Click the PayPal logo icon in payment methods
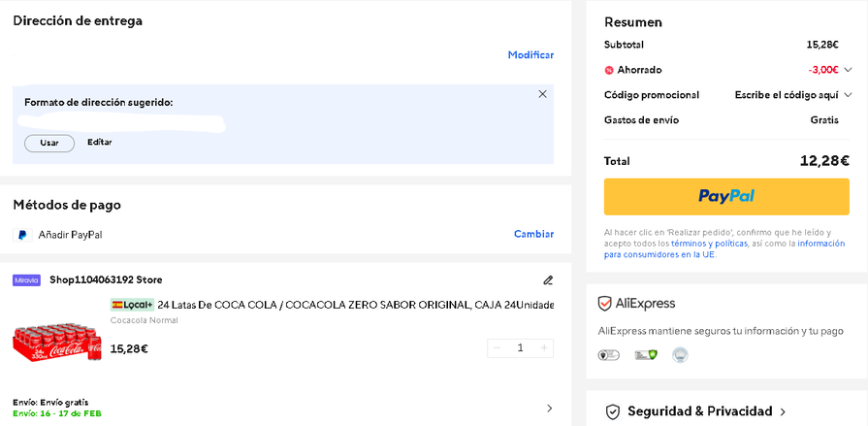 pyautogui.click(x=22, y=235)
